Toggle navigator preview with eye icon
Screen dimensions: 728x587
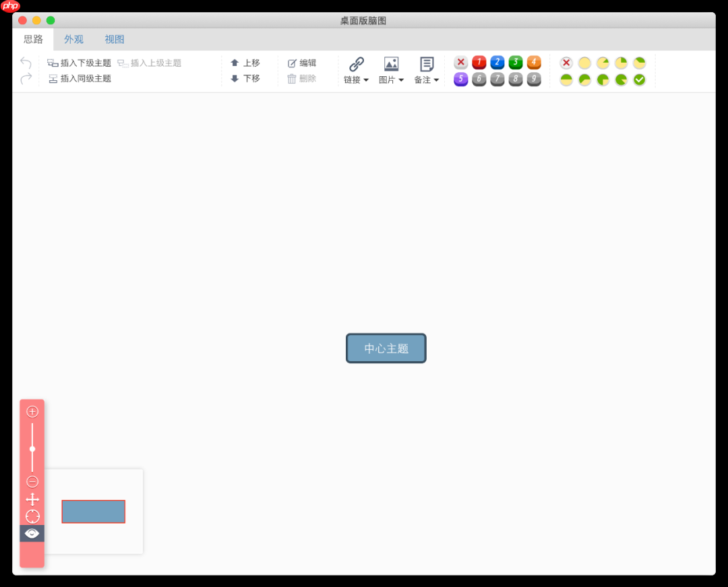(x=32, y=534)
